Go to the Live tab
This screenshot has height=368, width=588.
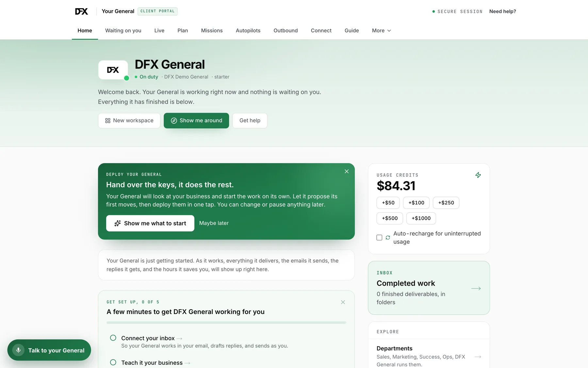pyautogui.click(x=159, y=30)
